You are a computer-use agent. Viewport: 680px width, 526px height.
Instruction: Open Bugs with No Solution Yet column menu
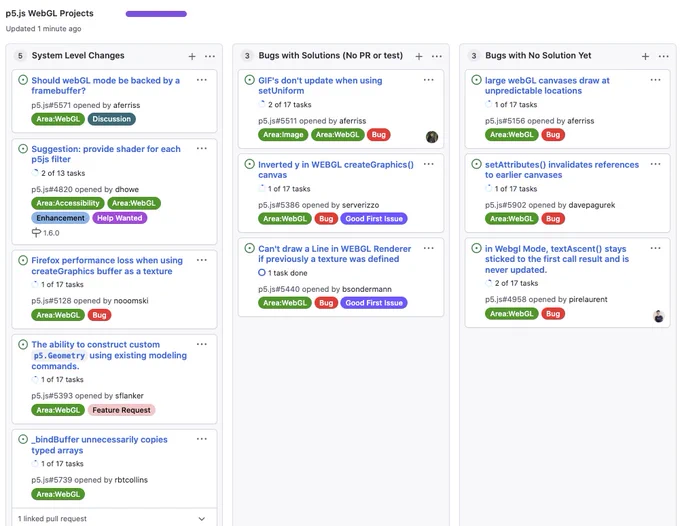click(x=664, y=56)
